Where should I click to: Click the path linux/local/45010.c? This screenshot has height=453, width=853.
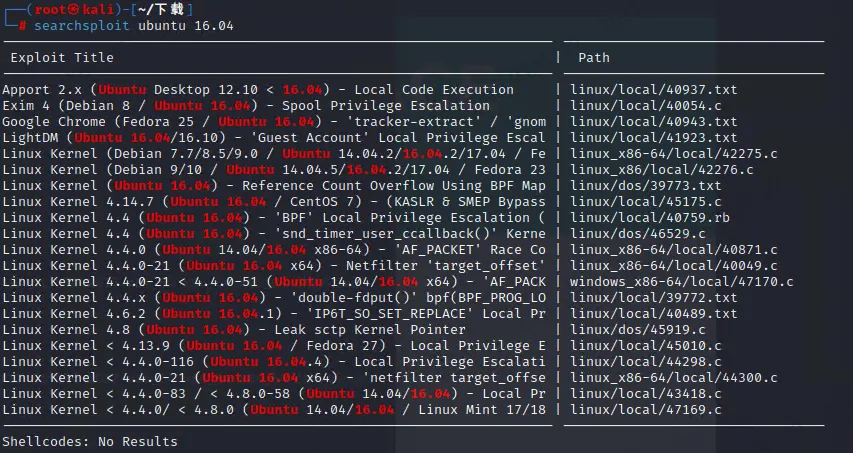(x=645, y=346)
